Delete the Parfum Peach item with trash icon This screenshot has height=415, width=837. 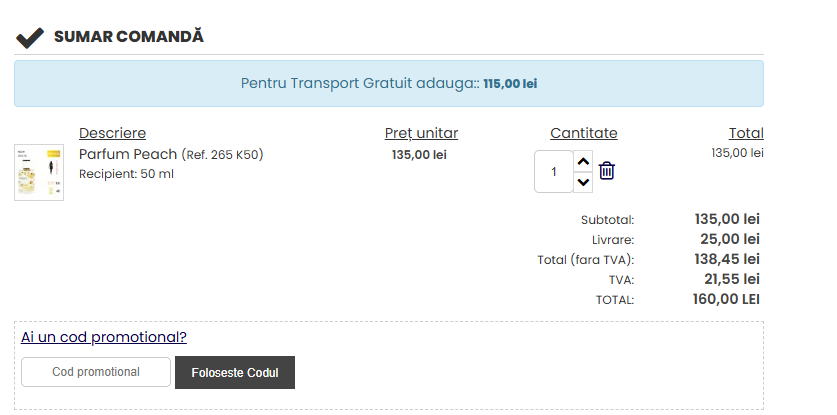pos(606,171)
